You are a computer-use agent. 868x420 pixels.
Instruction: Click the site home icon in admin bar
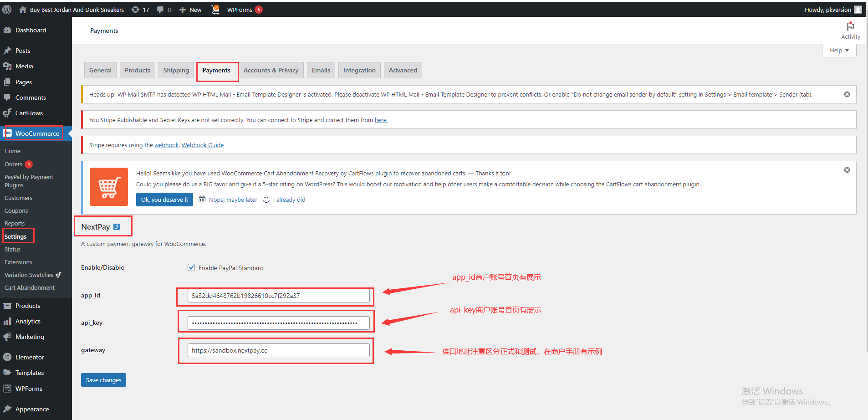click(x=22, y=10)
